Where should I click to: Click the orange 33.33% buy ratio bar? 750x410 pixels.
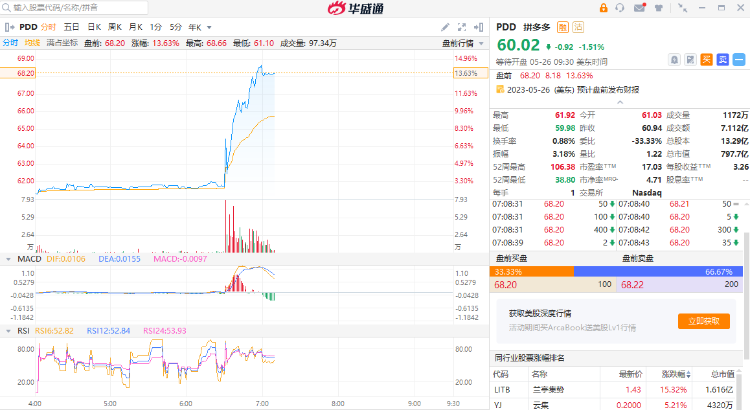pyautogui.click(x=532, y=272)
